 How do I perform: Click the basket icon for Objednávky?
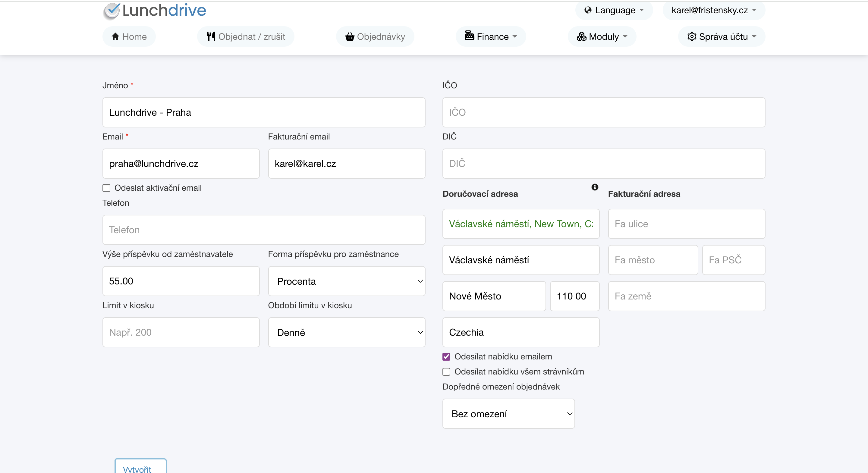350,36
